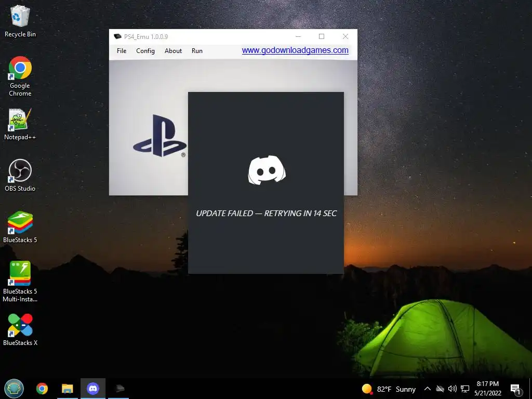The width and height of the screenshot is (532, 399).
Task: Select the BlueStacks 5 desktop shortcut
Action: (20, 227)
